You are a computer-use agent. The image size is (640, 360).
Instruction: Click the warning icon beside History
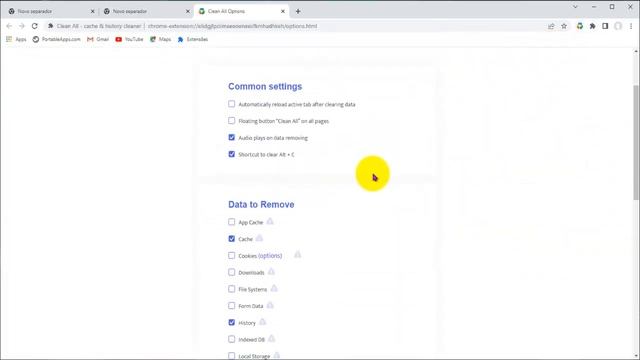[262, 322]
